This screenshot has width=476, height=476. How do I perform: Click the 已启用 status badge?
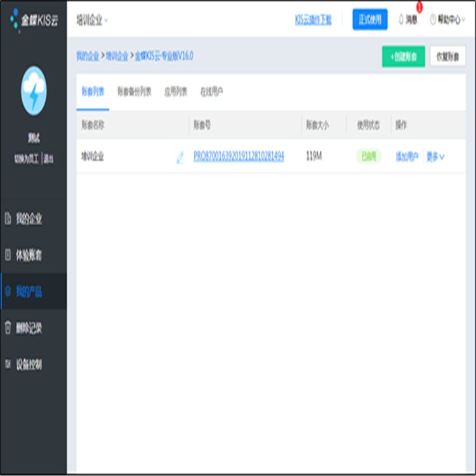(369, 156)
